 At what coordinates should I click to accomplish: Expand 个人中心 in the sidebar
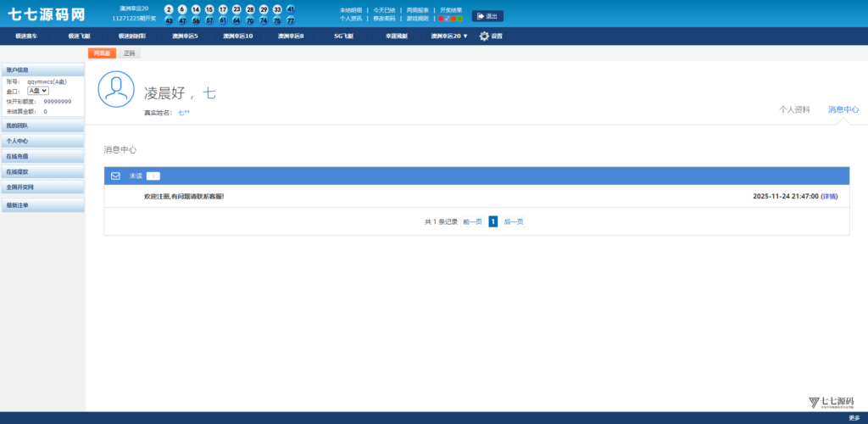tap(43, 141)
